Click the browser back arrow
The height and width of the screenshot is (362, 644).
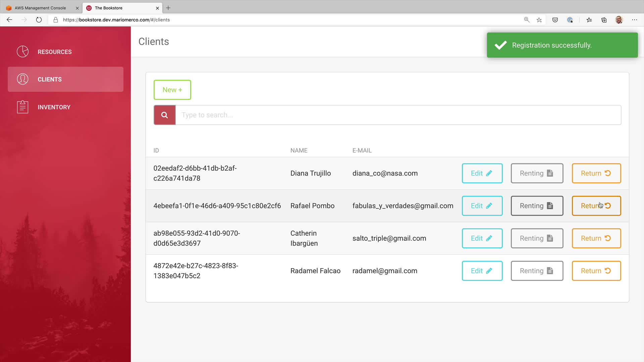[9, 20]
